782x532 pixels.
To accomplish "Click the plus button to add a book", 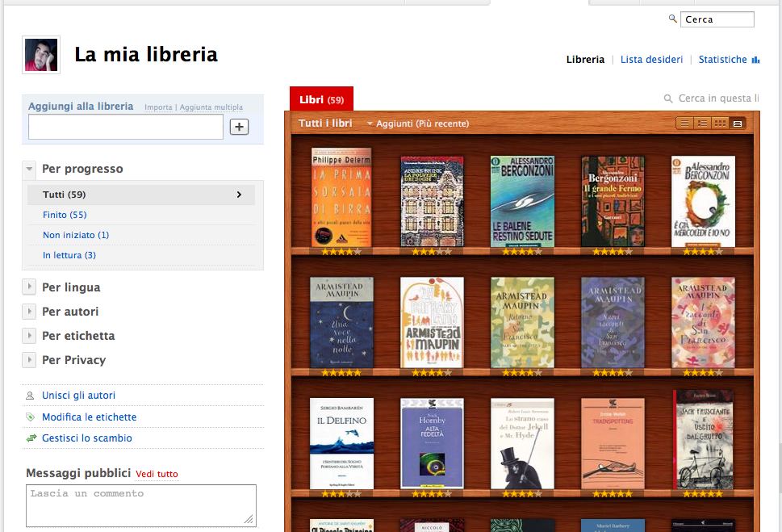I will pyautogui.click(x=240, y=127).
